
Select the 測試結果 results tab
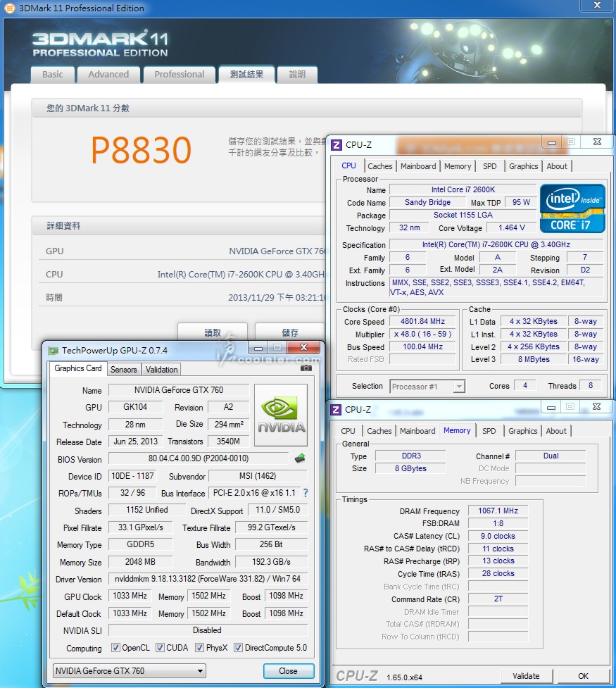tap(246, 74)
